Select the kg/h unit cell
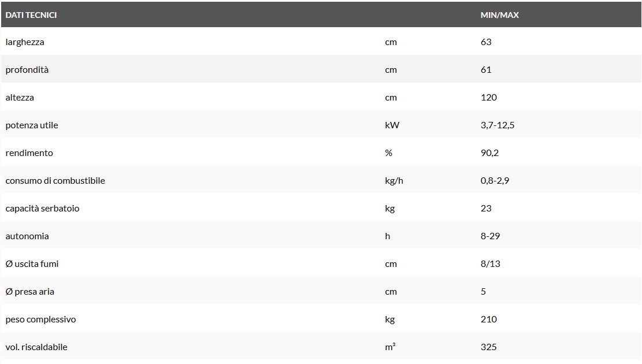642x364 pixels. coord(394,181)
